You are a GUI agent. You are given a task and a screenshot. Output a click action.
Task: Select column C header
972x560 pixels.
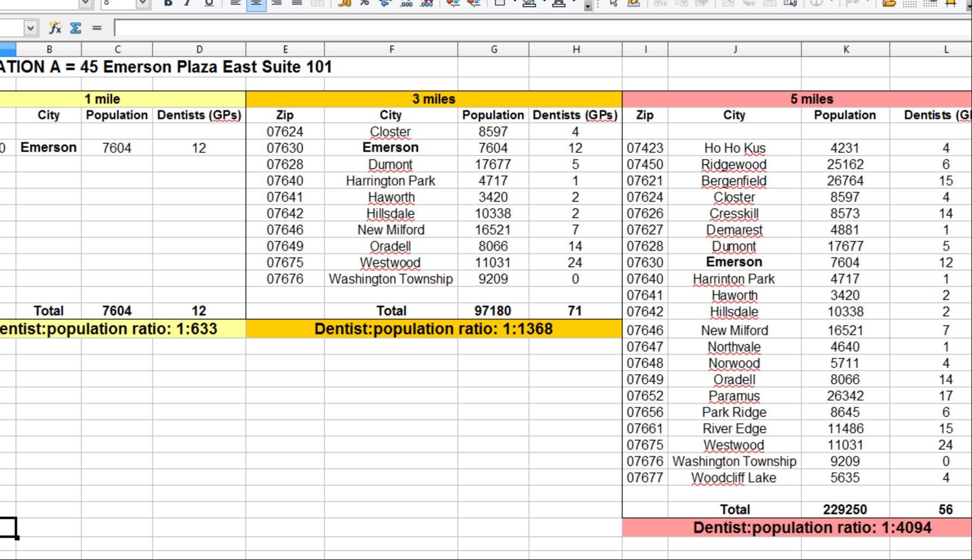(x=117, y=49)
